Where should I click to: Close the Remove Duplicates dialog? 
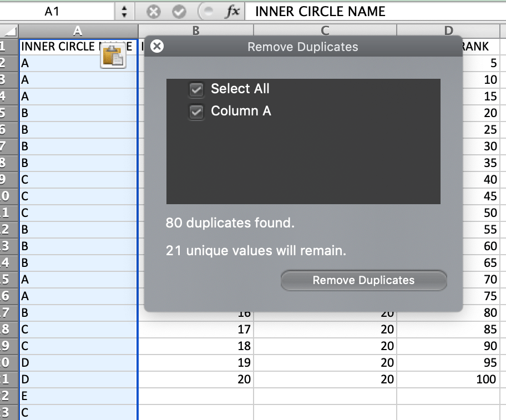pos(157,47)
